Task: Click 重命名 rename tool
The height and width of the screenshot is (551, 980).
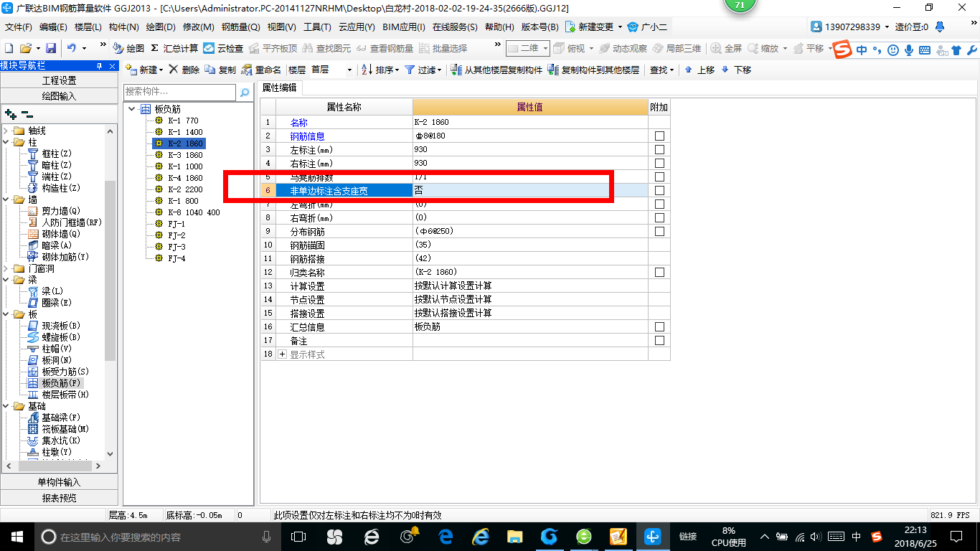Action: pyautogui.click(x=262, y=70)
